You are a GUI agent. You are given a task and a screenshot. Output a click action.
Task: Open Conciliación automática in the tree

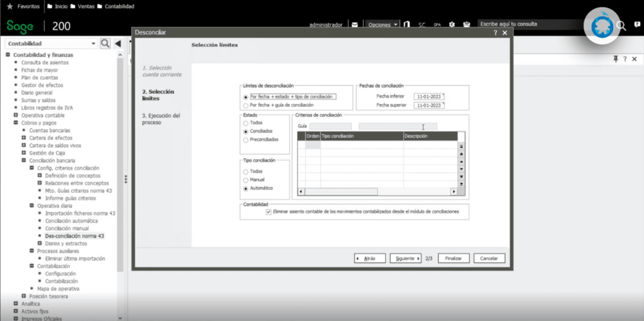click(71, 221)
